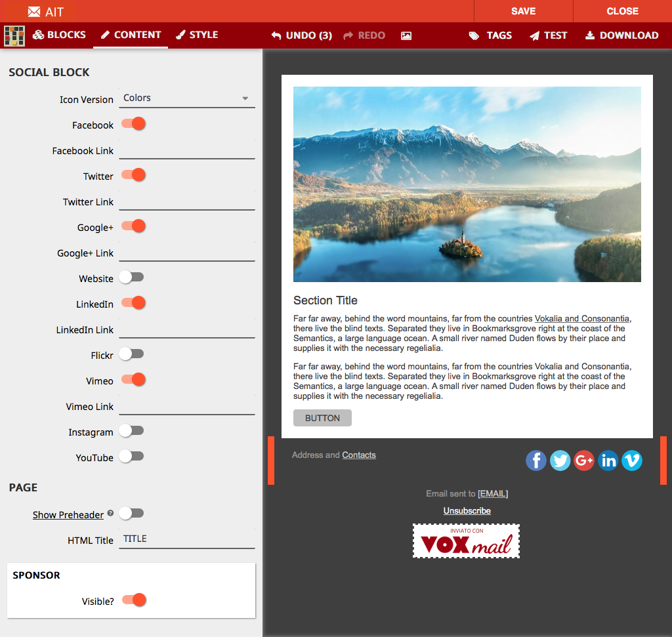The height and width of the screenshot is (637, 672).
Task: Turn on the YouTube toggle
Action: click(131, 457)
